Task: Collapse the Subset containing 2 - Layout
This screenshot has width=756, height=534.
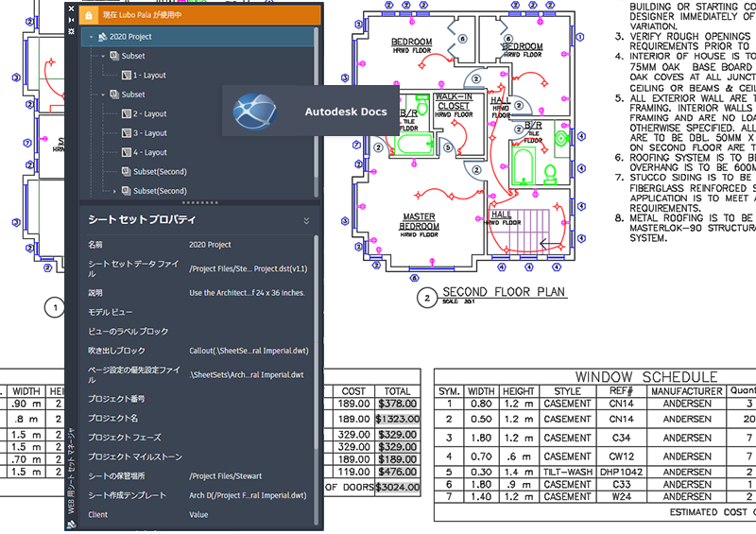Action: tap(103, 95)
